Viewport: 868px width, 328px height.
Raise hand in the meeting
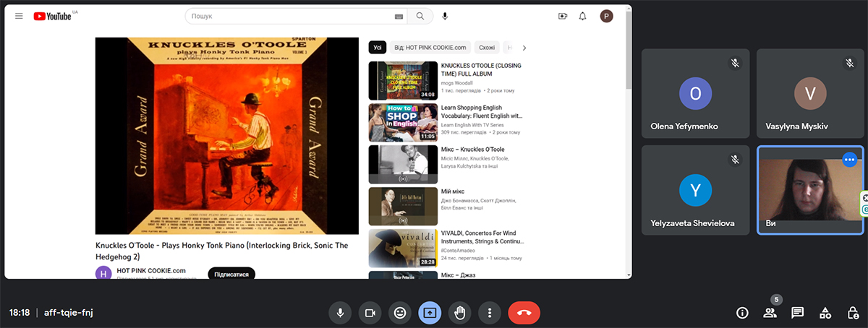coord(459,313)
